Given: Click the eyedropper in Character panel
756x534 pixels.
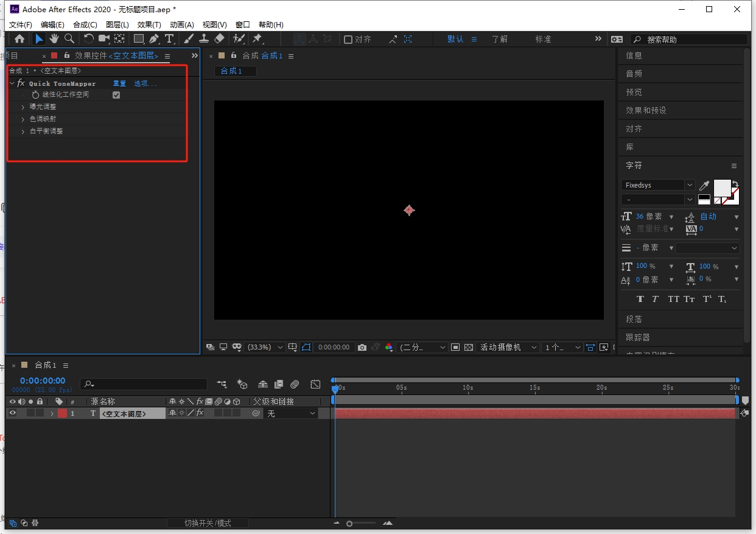Looking at the screenshot, I should click(x=704, y=185).
